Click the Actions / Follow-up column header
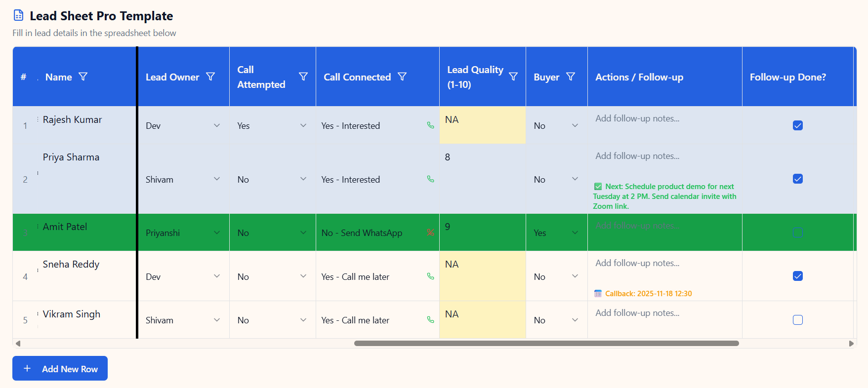This screenshot has width=868, height=388. (x=664, y=77)
